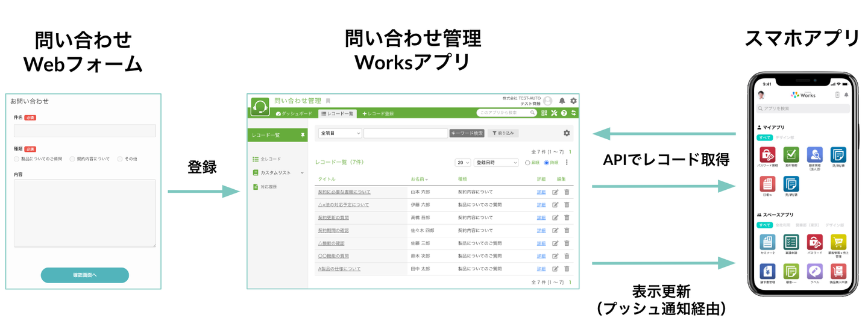Click the pin icon on レコード一覧 sidebar header

pos(303,135)
